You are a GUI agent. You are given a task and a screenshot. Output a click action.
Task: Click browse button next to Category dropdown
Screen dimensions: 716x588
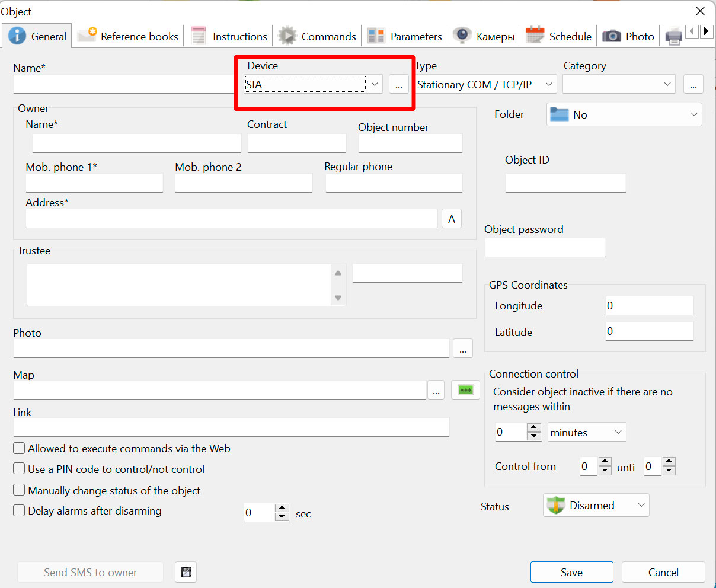tap(693, 85)
